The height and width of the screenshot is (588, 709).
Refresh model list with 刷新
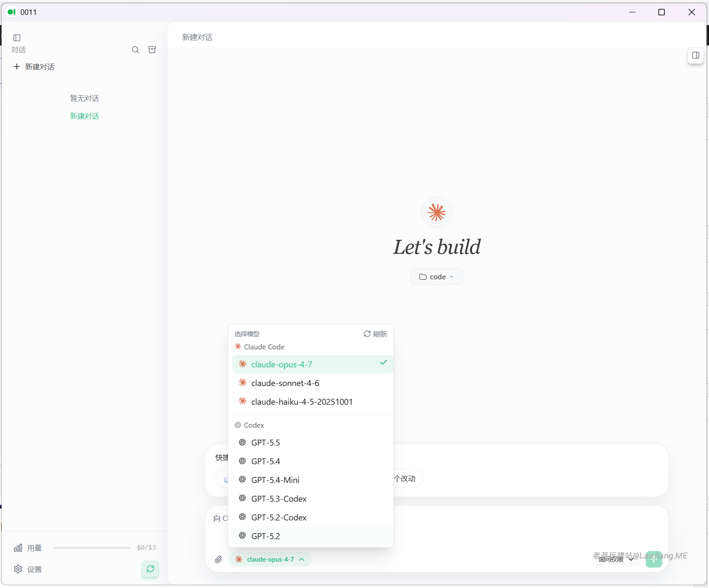click(x=375, y=334)
